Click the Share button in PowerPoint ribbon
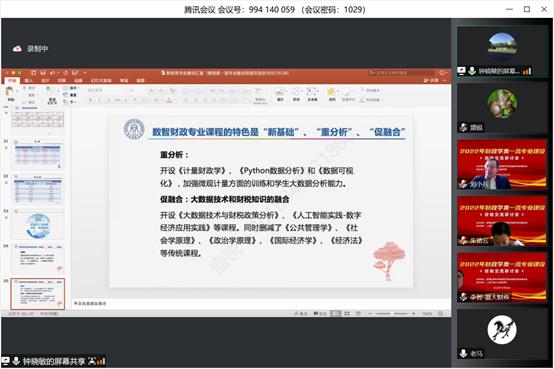Image resolution: width=554 pixels, height=369 pixels. pyautogui.click(x=431, y=81)
